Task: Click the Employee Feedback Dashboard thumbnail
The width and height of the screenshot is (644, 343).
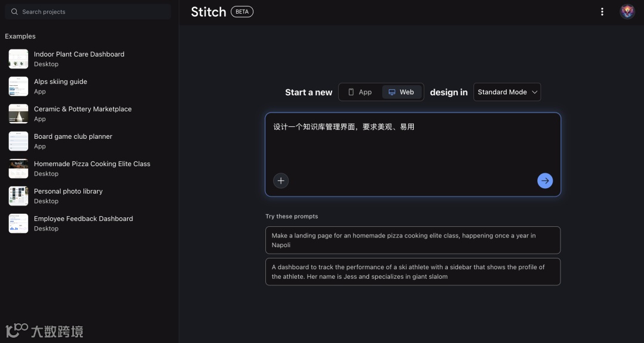Action: tap(18, 224)
